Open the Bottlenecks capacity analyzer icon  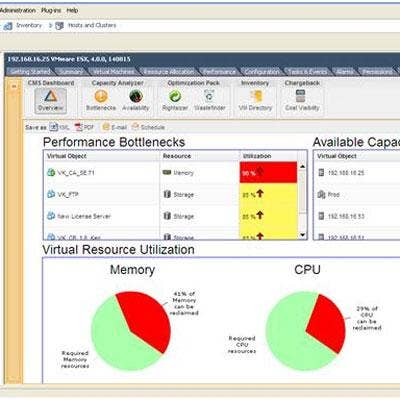pyautogui.click(x=101, y=101)
